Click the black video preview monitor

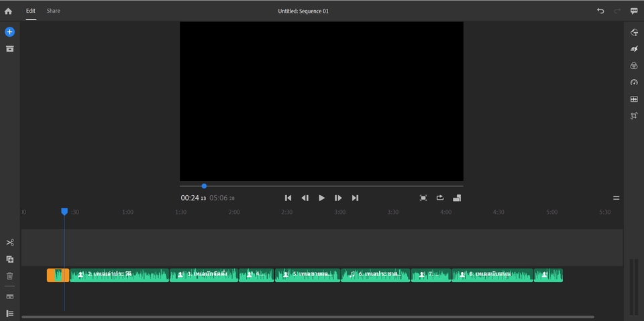321,101
